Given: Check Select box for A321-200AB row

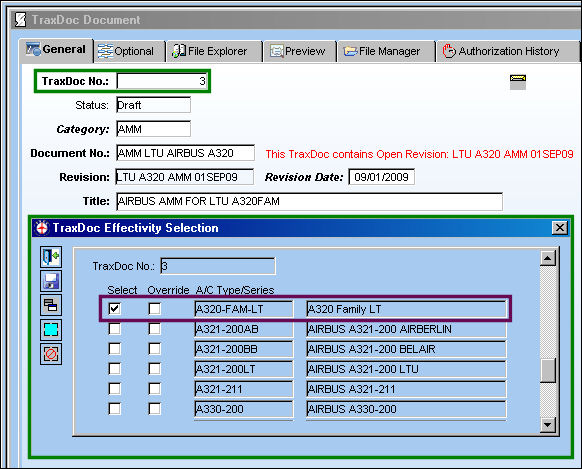Looking at the screenshot, I should (x=114, y=329).
